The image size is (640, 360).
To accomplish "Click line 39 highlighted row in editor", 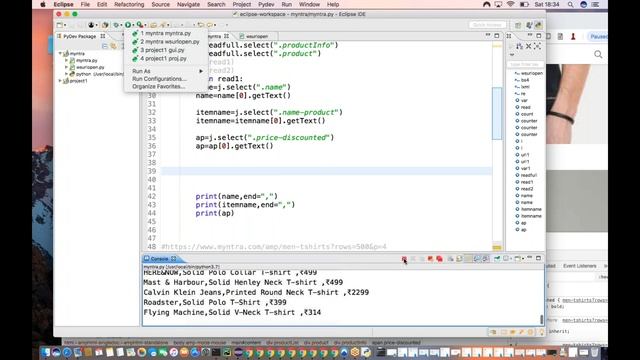I will (326, 171).
